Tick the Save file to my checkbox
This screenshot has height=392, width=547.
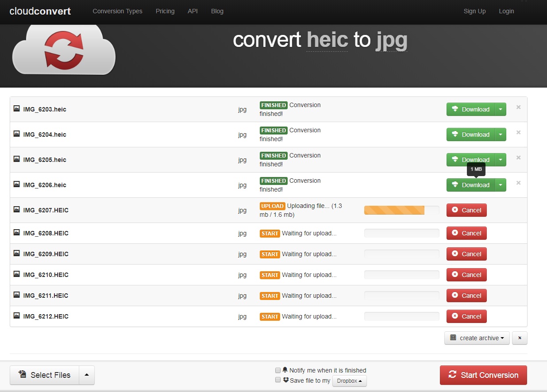(278, 380)
